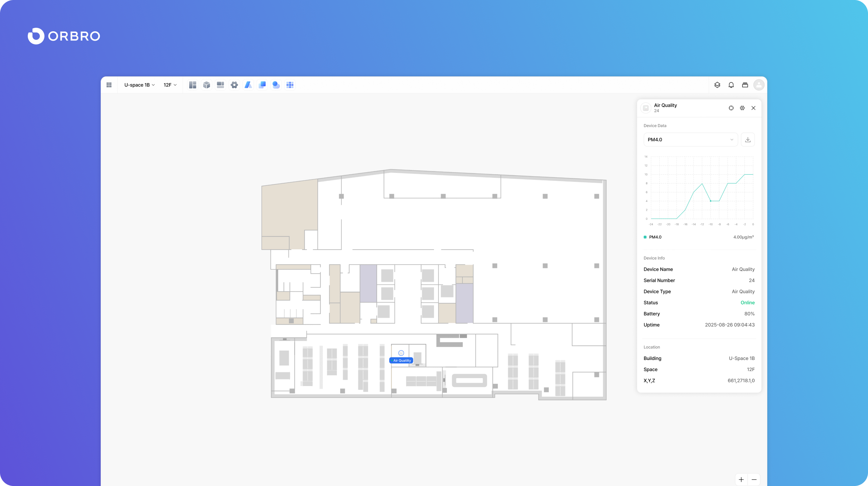This screenshot has height=486, width=868.
Task: Zoom in the floor plan with plus
Action: 741,480
